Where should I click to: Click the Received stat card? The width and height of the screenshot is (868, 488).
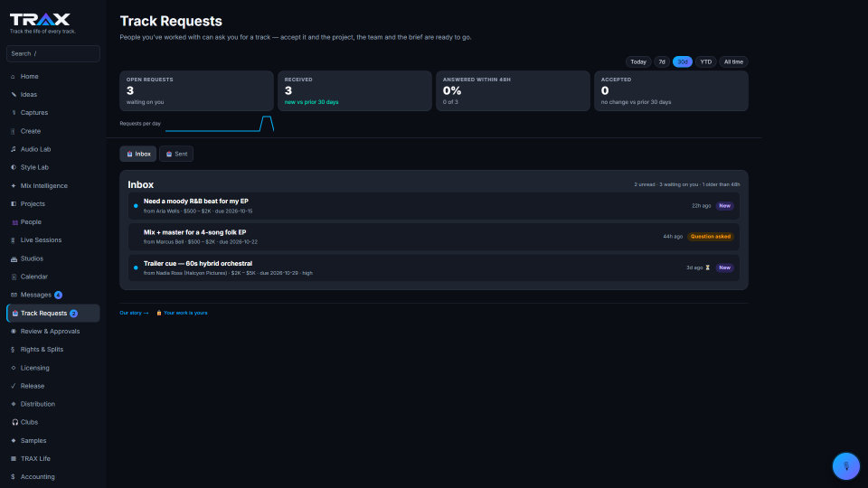coord(354,90)
